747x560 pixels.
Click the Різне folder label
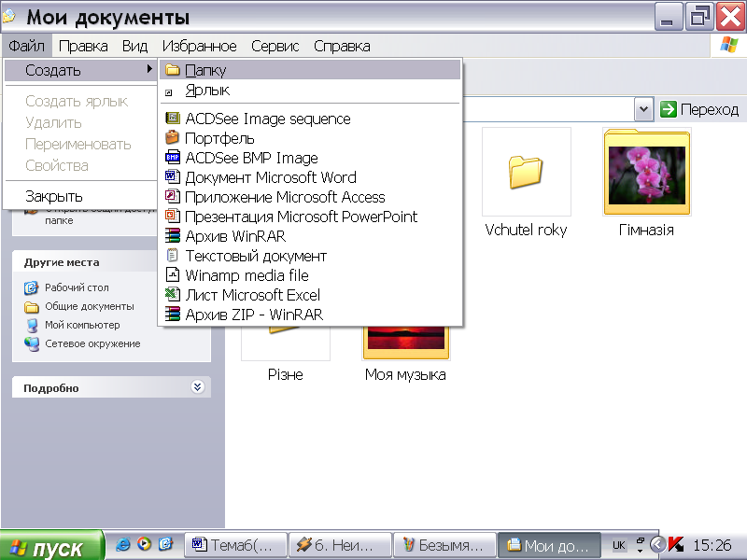tap(286, 375)
